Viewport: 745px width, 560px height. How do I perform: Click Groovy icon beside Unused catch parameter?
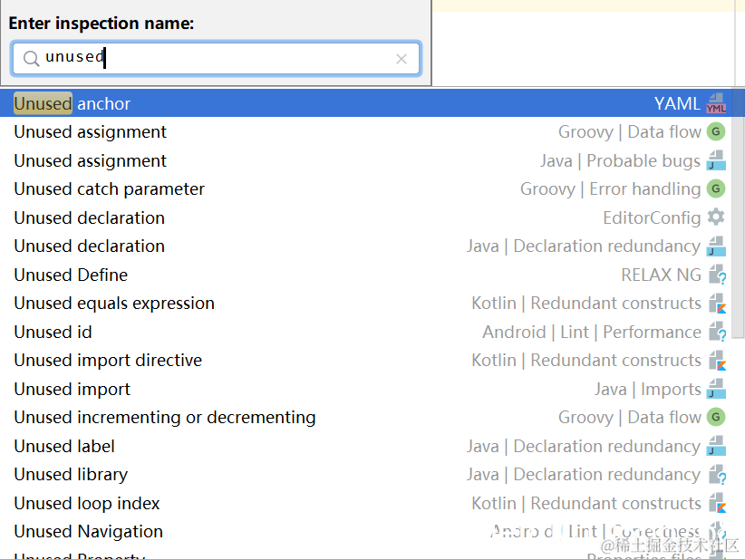click(716, 189)
